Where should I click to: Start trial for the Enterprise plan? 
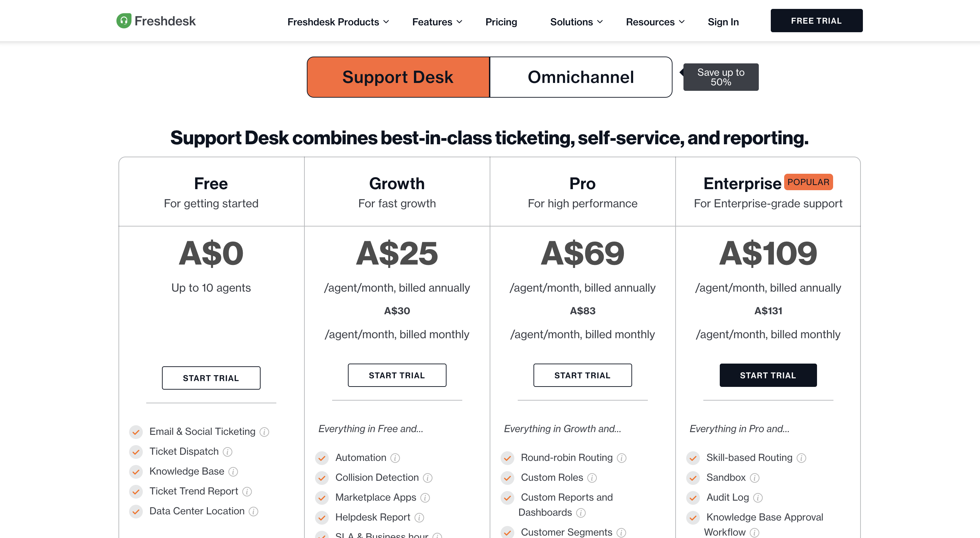click(x=768, y=375)
